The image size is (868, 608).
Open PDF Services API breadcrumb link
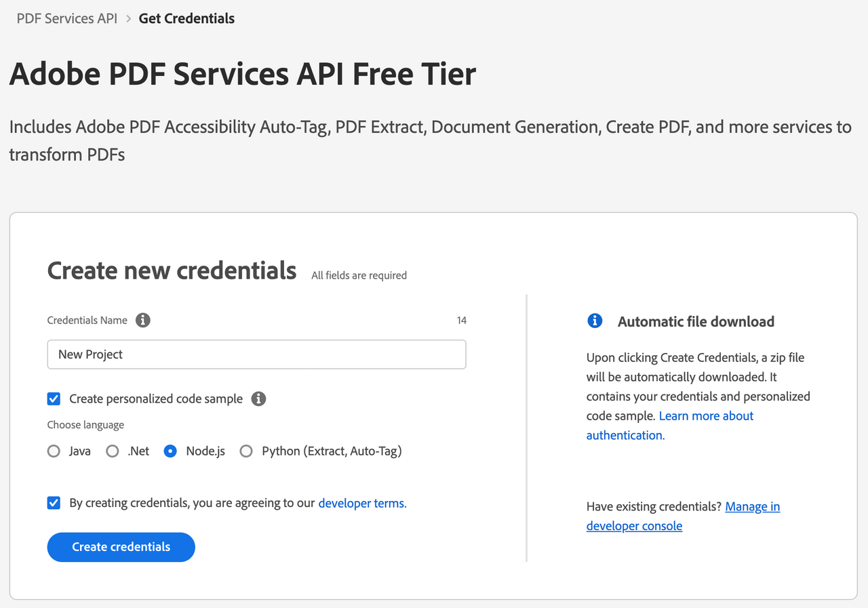[67, 18]
